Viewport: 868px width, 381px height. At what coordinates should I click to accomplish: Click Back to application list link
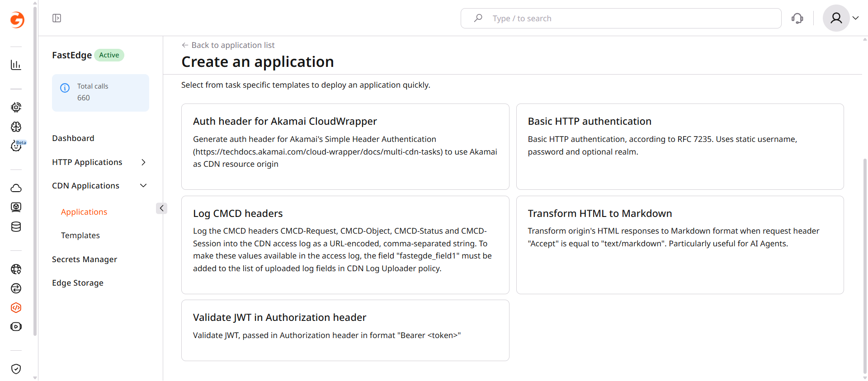pos(228,45)
